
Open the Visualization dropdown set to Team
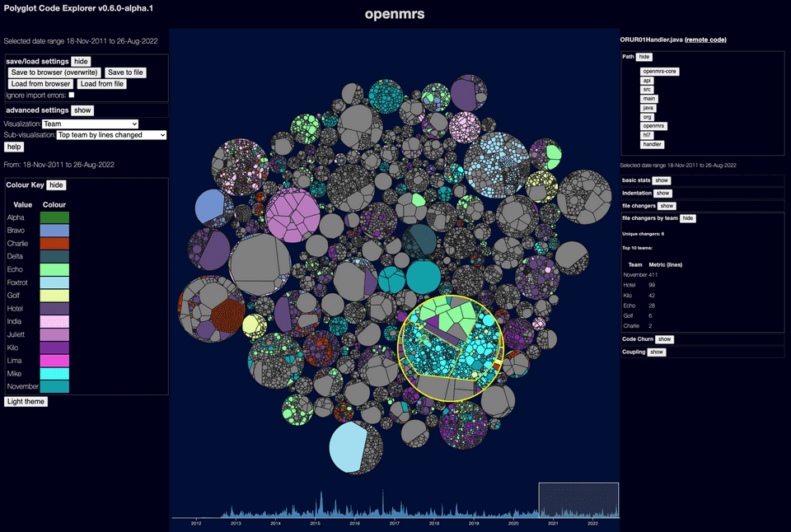(x=91, y=124)
